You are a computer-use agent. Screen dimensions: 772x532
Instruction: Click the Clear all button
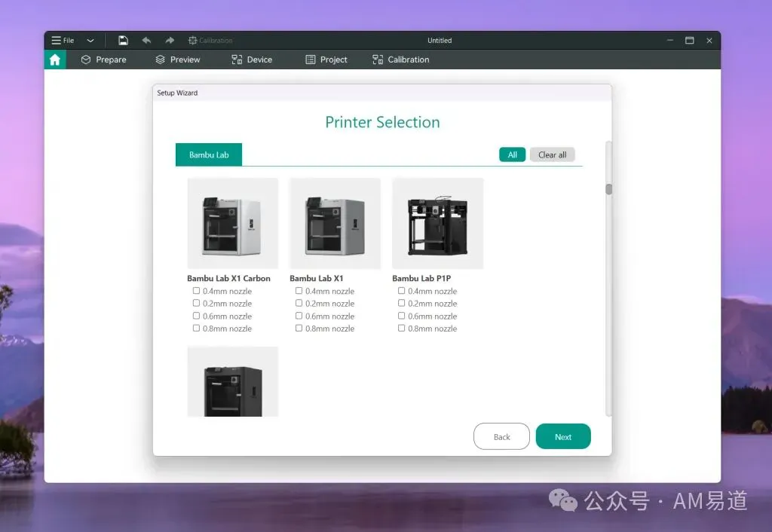tap(552, 154)
